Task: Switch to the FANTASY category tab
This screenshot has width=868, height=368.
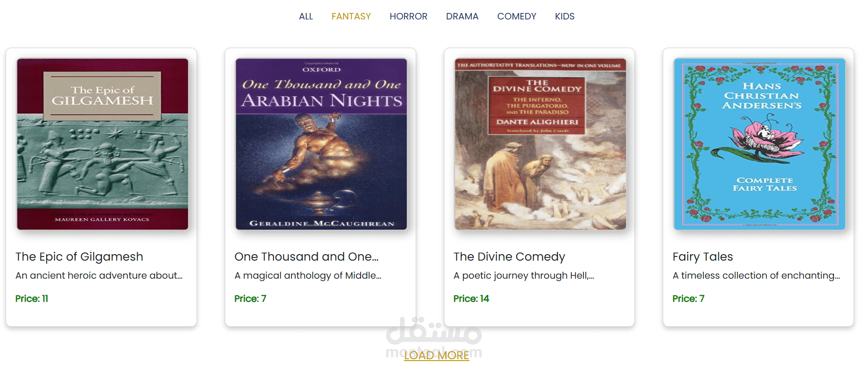Action: pyautogui.click(x=351, y=16)
